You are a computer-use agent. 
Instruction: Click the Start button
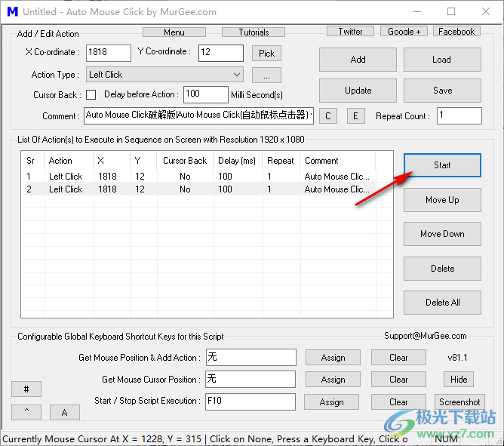tap(442, 165)
